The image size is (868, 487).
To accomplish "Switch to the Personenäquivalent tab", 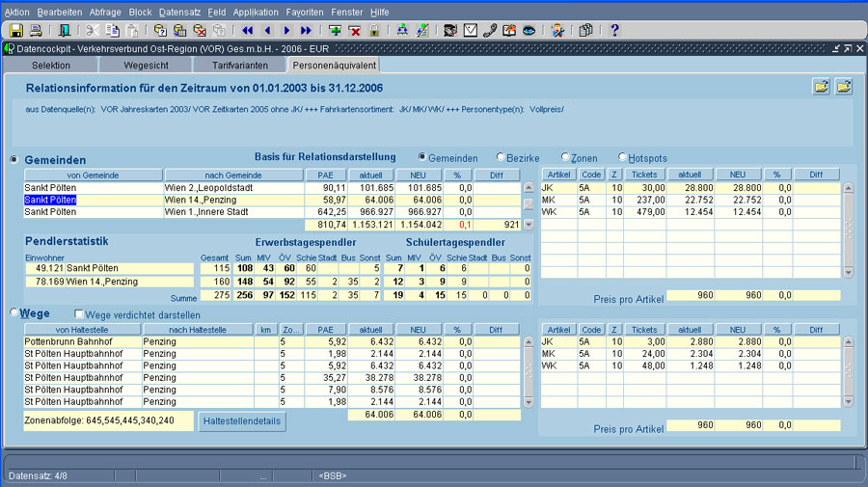I will (335, 65).
